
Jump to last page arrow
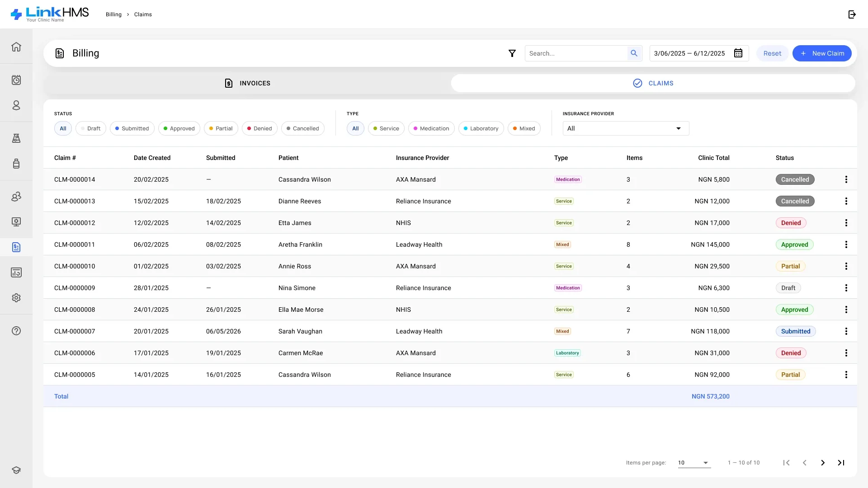(x=841, y=463)
